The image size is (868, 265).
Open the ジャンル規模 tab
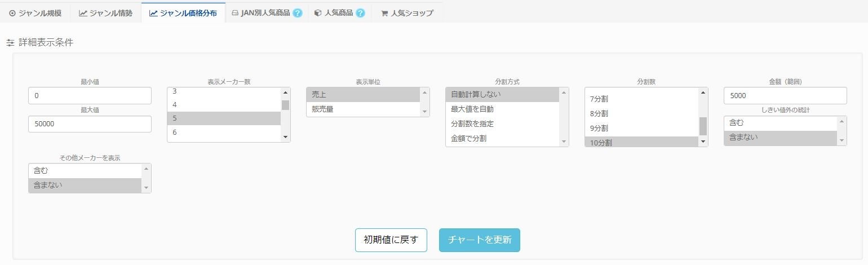coord(36,13)
